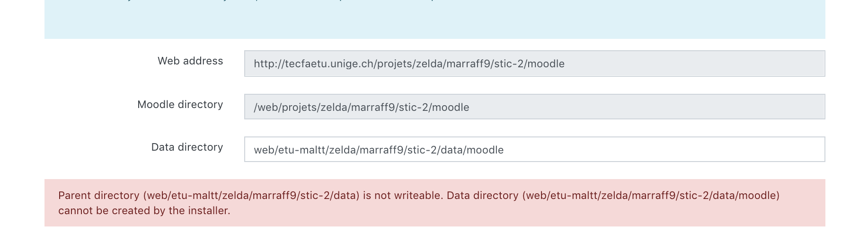This screenshot has width=868, height=235.
Task: Click the tecfaetu.unige.ch URL text
Action: click(409, 64)
